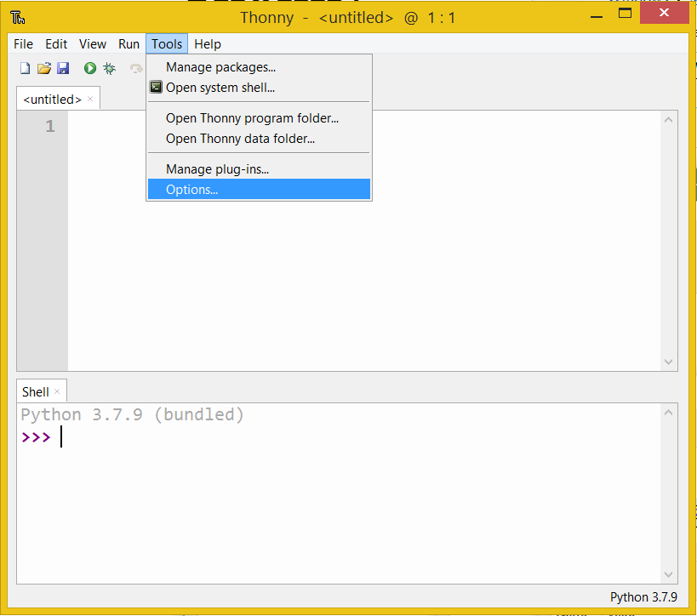This screenshot has width=697, height=616.
Task: Switch to the <untitled> editor tab
Action: (x=53, y=99)
